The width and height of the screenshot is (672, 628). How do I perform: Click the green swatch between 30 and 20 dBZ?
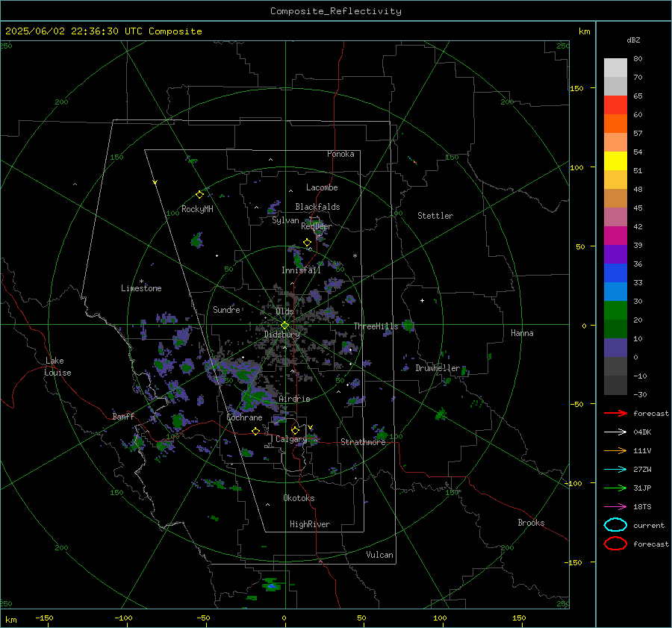click(615, 311)
